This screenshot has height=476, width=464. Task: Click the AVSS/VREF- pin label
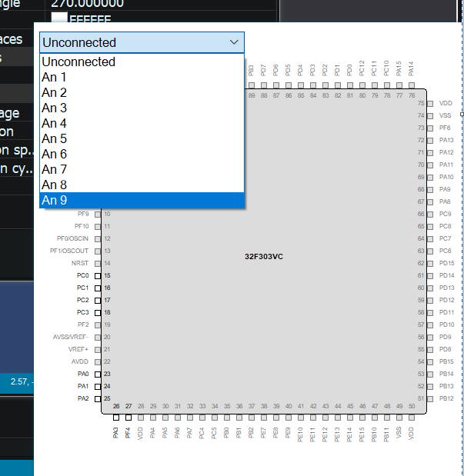71,337
